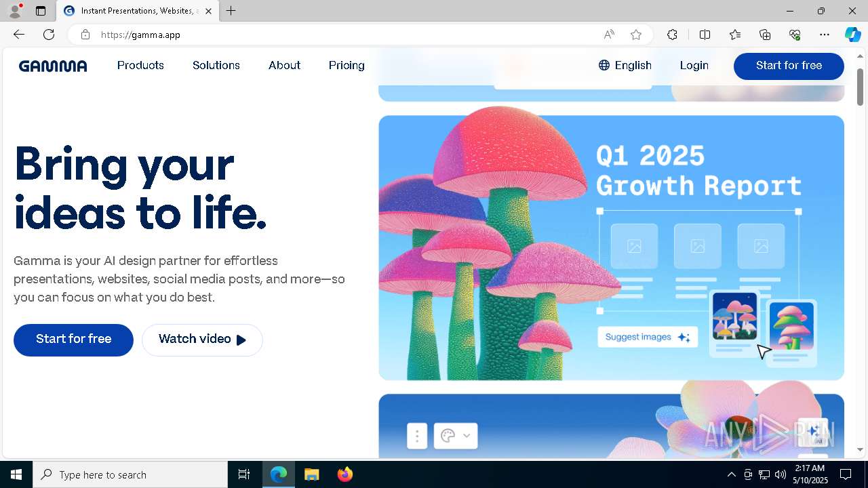Viewport: 868px width, 488px height.
Task: Open a new browser tab
Action: [x=231, y=11]
